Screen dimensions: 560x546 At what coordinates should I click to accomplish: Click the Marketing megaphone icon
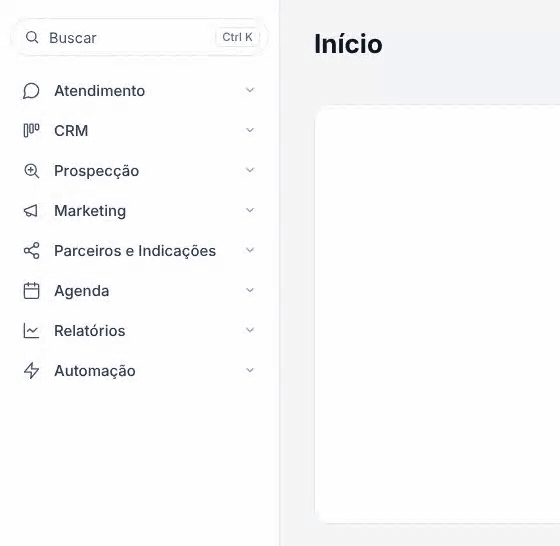[31, 211]
